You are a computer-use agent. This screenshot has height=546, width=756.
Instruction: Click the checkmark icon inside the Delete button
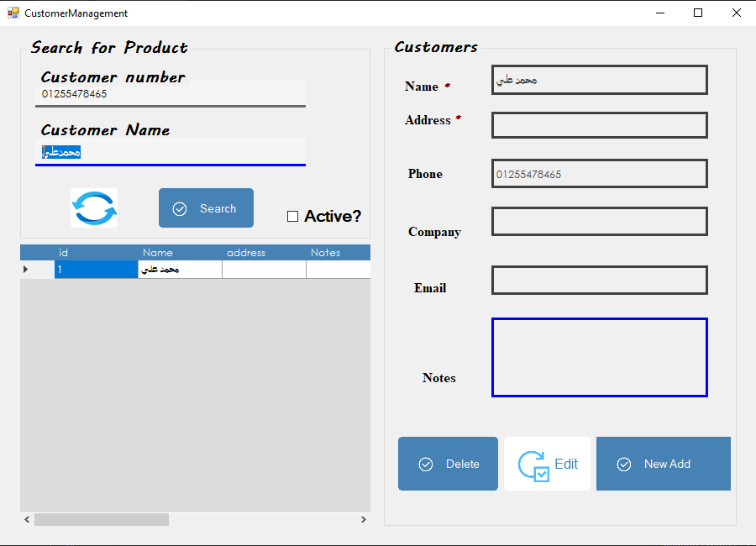pos(426,463)
